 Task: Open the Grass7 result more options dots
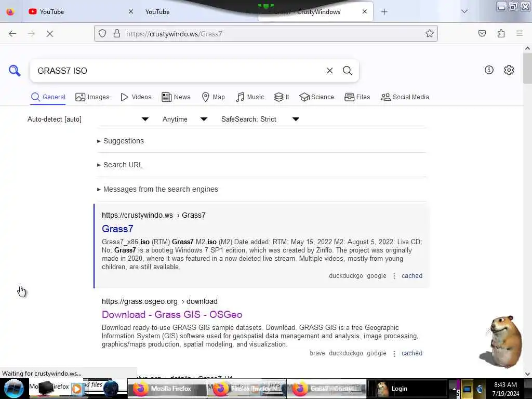pos(394,276)
